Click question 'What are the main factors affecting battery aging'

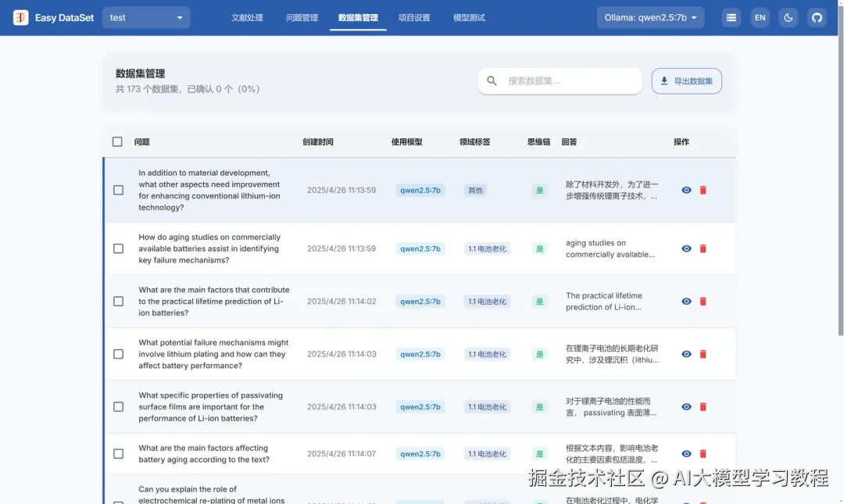tap(204, 454)
